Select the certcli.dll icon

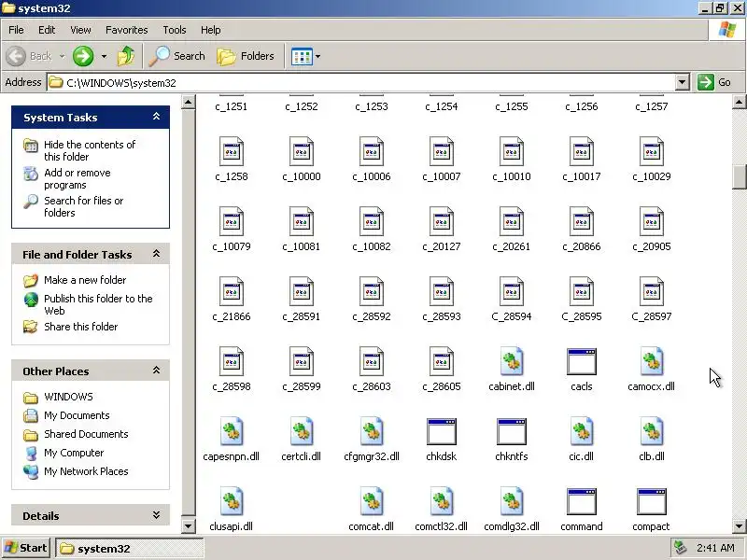coord(301,431)
